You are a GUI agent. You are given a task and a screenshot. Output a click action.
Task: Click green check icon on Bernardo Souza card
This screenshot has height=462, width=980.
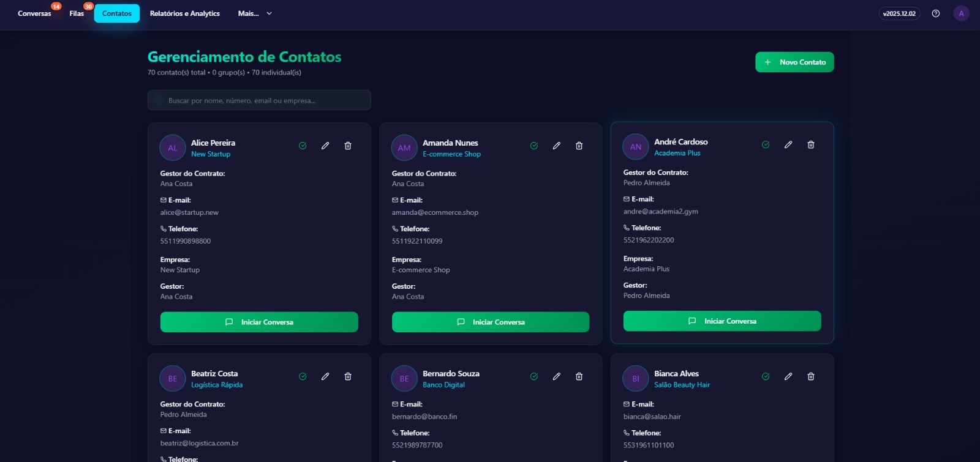tap(534, 376)
